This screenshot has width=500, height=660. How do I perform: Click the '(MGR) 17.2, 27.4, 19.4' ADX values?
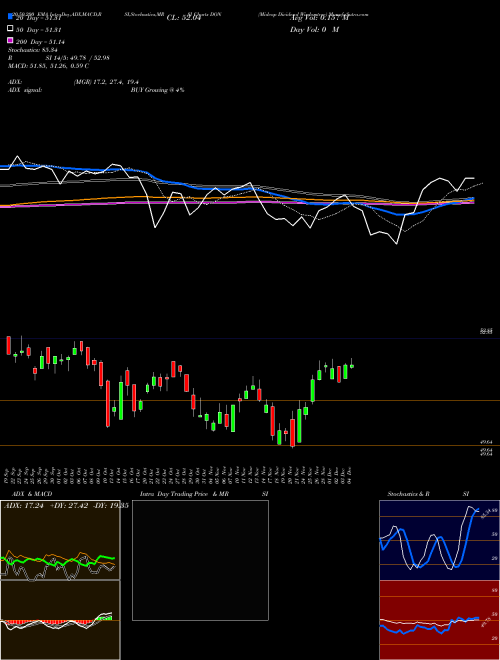(106, 82)
